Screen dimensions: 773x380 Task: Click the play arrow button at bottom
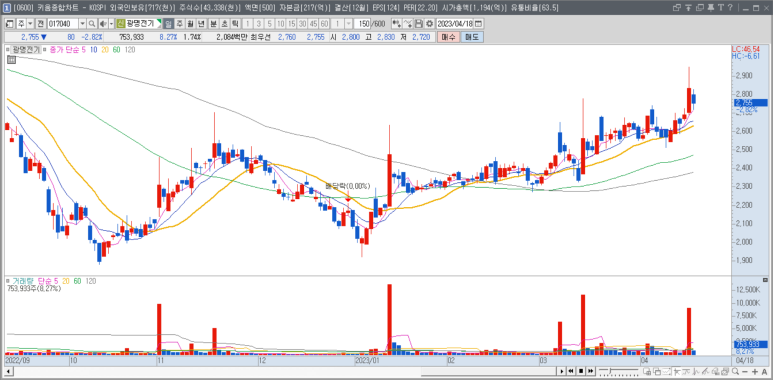[x=562, y=371]
